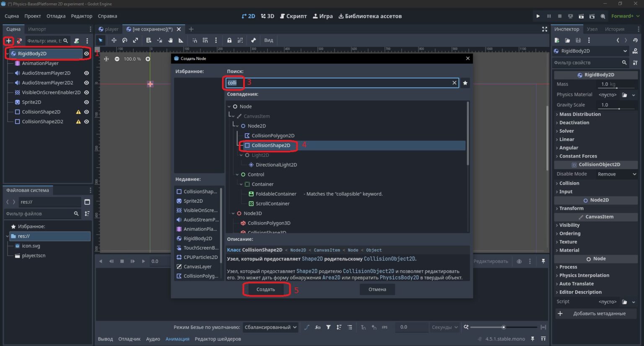Click the Создать button
This screenshot has width=644, height=346.
pyautogui.click(x=266, y=289)
